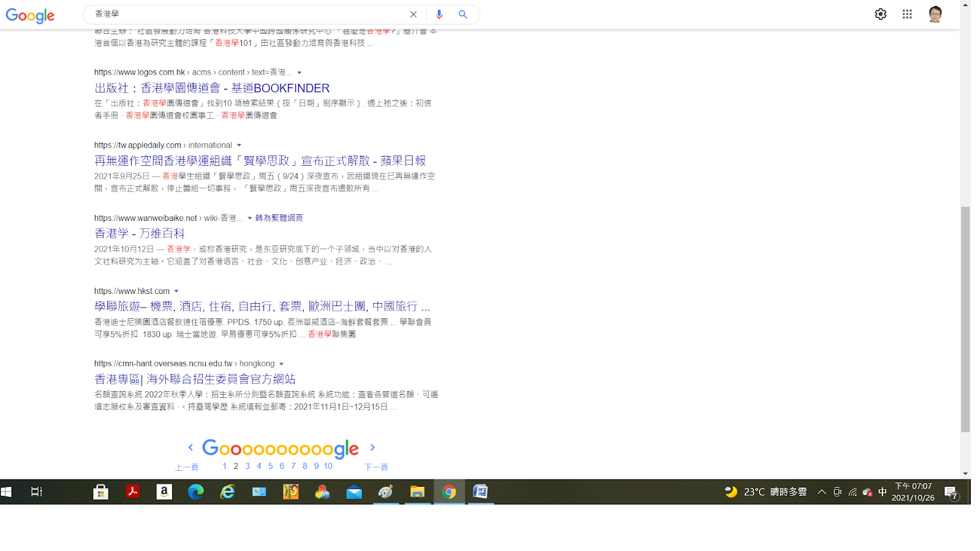This screenshot has width=980, height=551.
Task: Open 香港專區 海外聯合招生委員會 result
Action: [x=195, y=380]
